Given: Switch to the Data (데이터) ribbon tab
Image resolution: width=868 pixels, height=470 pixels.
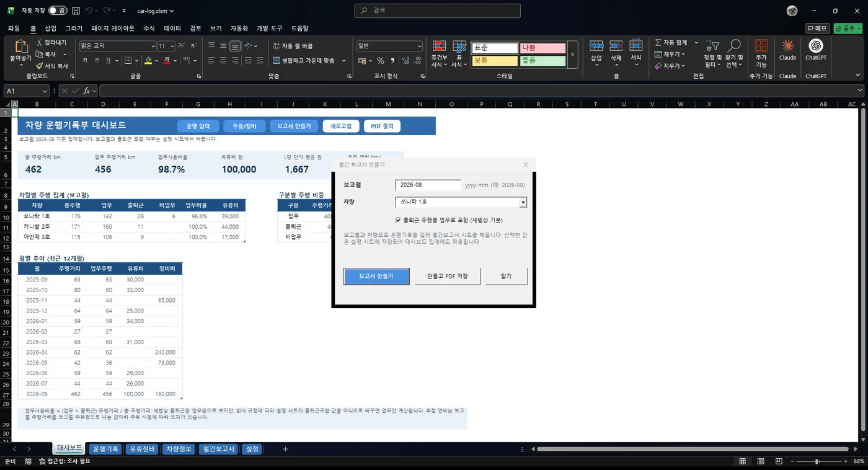Looking at the screenshot, I should tap(172, 29).
